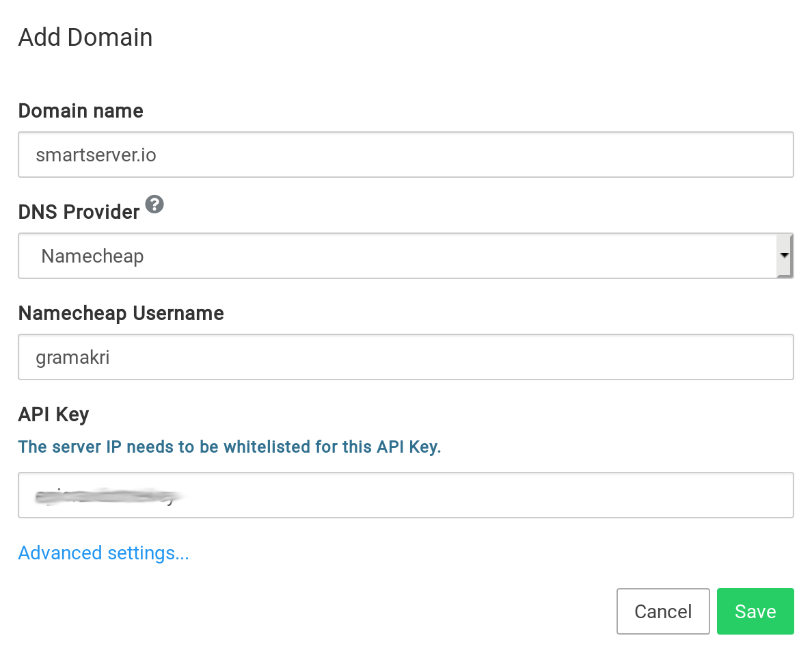Click the API Key label
Image resolution: width=812 pixels, height=651 pixels.
click(53, 414)
